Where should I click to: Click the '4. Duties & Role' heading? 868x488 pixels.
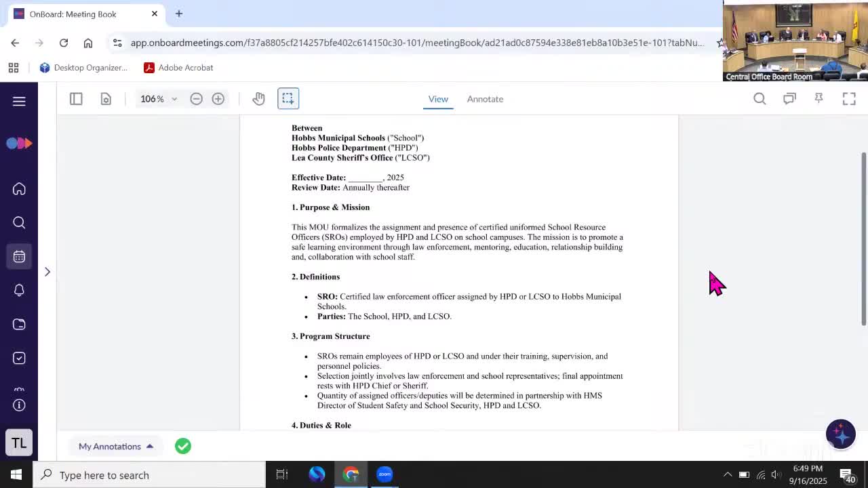tap(321, 426)
